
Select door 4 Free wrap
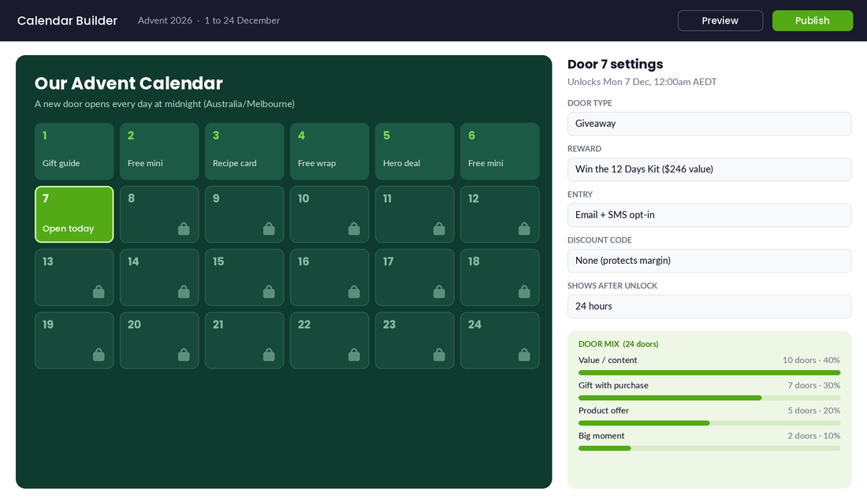point(329,151)
